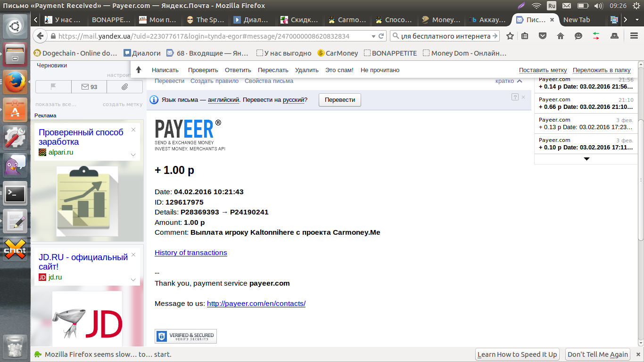Click Написать to compose a message
The image size is (644, 362).
[x=165, y=70]
